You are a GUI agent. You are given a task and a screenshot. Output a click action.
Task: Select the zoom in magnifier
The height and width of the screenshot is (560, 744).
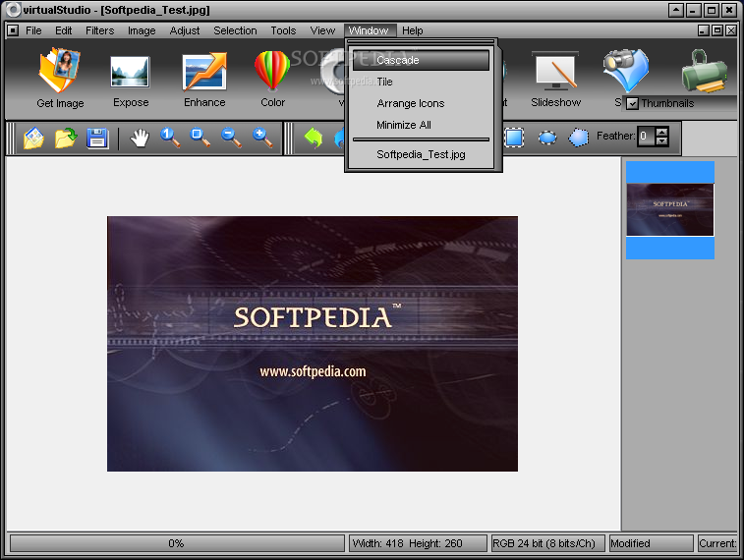[262, 138]
